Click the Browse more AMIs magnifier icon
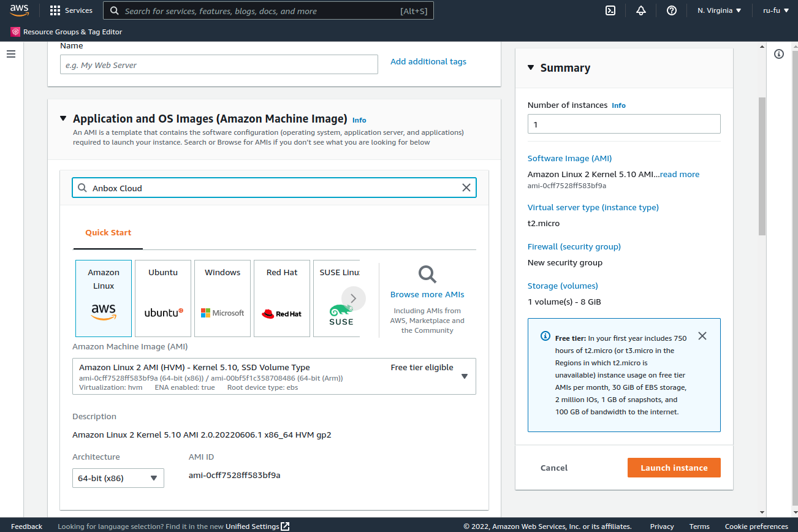 coord(427,274)
